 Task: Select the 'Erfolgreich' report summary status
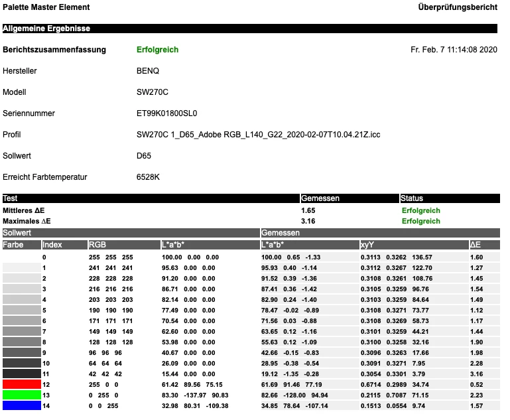157,50
